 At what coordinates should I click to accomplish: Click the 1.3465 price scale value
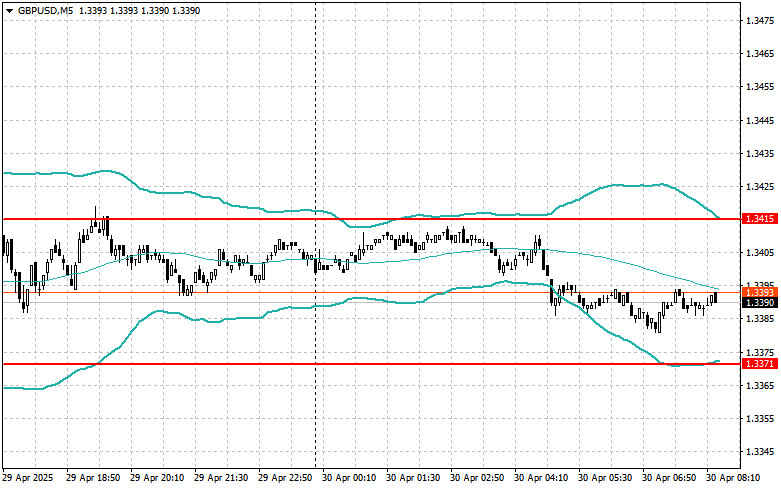click(760, 54)
